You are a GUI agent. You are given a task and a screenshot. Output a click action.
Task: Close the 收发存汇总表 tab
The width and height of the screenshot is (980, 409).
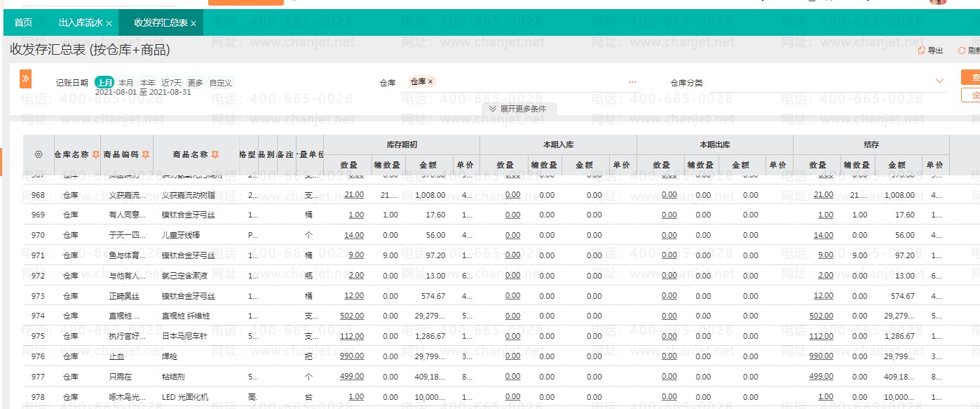(x=193, y=23)
